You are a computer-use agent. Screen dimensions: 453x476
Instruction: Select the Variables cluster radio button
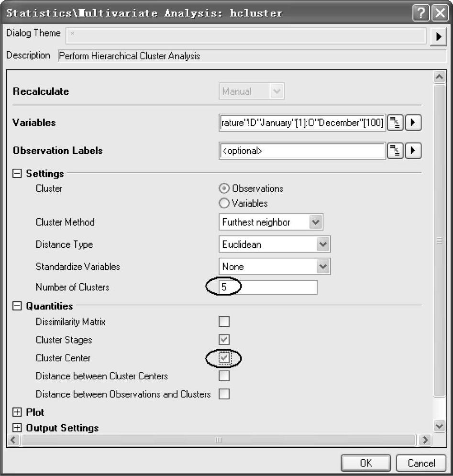[x=224, y=203]
